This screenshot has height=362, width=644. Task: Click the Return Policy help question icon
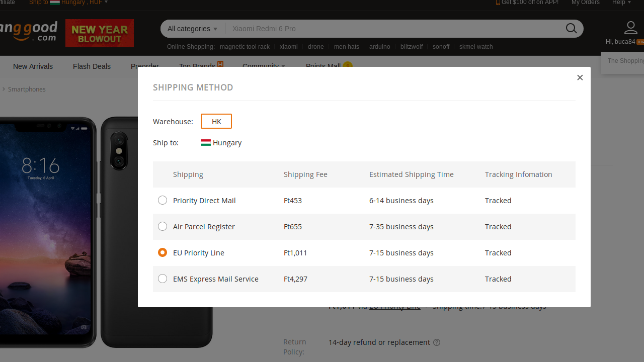(x=437, y=342)
